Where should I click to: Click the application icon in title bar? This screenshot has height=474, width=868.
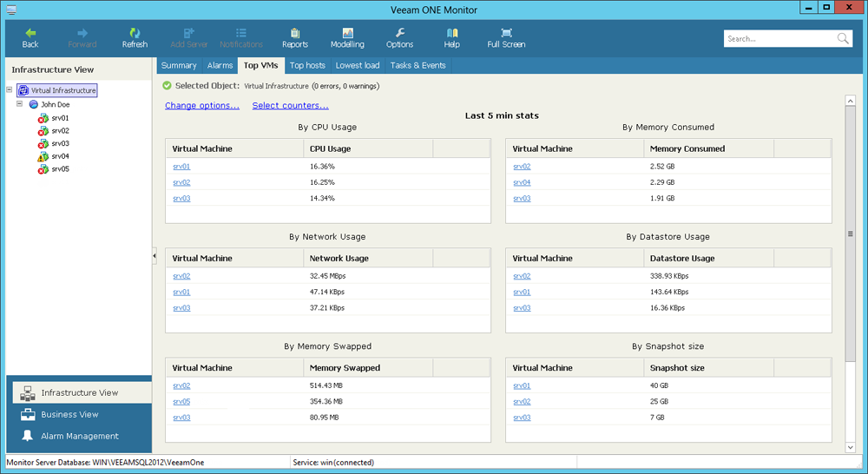click(x=11, y=10)
